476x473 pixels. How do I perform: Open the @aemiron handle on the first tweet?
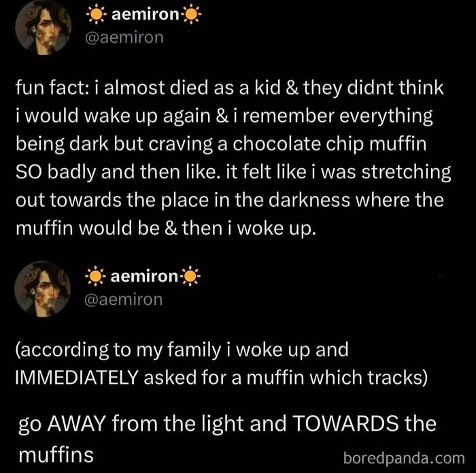click(124, 37)
